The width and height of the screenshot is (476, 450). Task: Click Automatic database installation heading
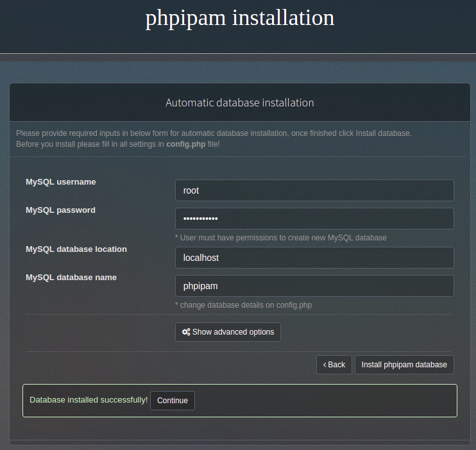(240, 103)
